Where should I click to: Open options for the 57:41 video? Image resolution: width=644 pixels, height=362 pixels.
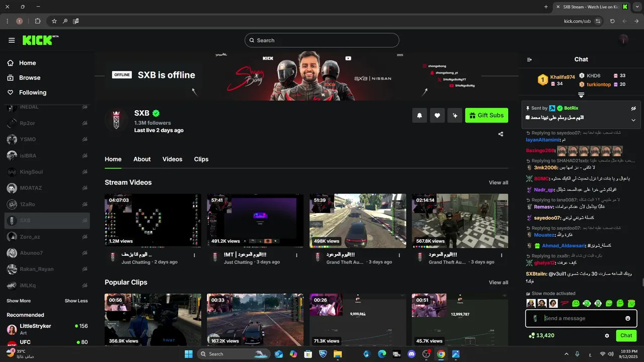(x=297, y=255)
